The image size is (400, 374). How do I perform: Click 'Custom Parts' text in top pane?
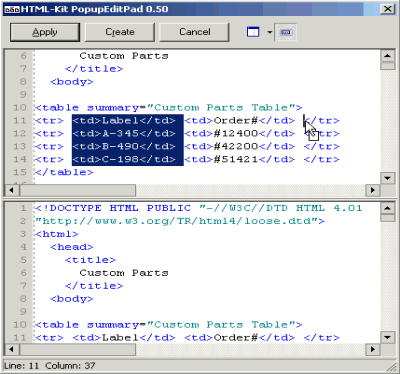coord(124,56)
